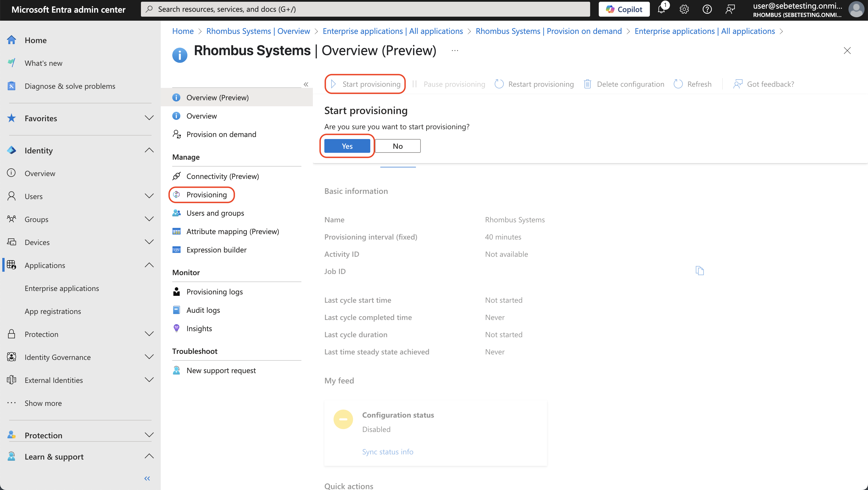The image size is (868, 490).
Task: Open feedback icon in top bar
Action: pos(730,9)
